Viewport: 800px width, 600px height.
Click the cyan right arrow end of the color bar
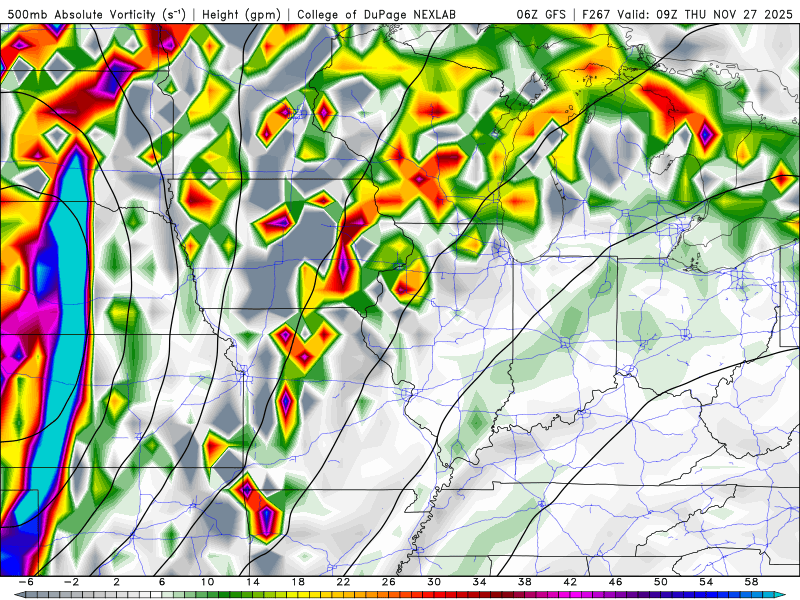click(781, 595)
